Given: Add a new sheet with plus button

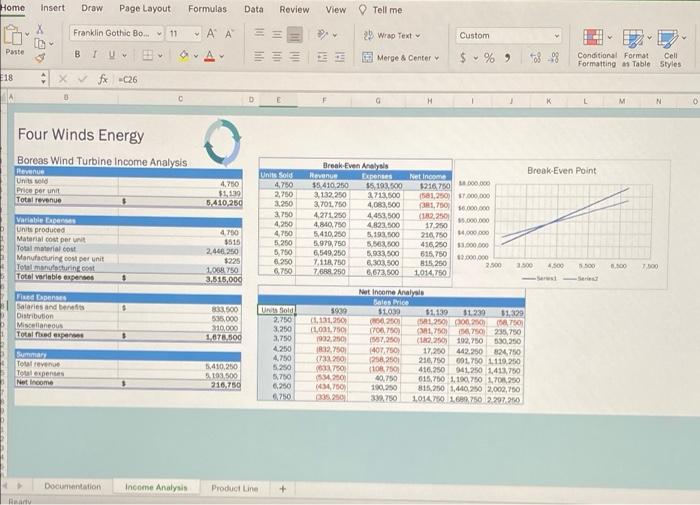Looking at the screenshot, I should pyautogui.click(x=283, y=489).
